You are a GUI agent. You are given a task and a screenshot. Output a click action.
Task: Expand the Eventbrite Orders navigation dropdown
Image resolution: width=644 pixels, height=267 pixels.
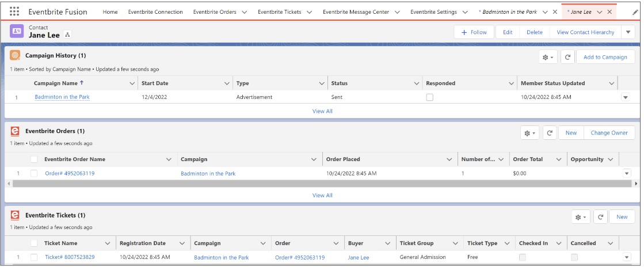click(243, 12)
